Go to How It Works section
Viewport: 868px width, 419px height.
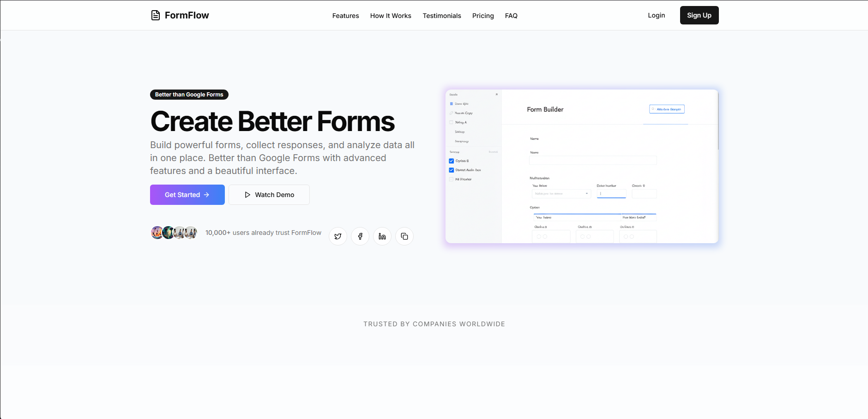391,16
